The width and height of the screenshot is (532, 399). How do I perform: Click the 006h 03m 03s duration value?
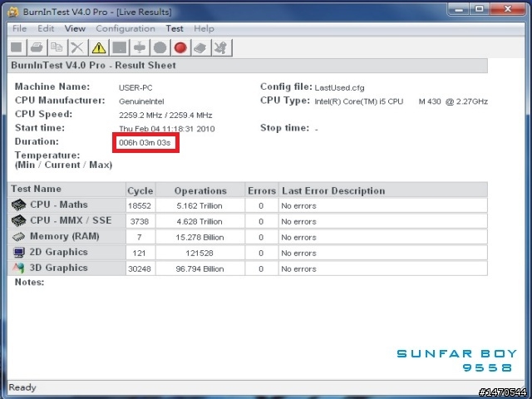click(x=145, y=143)
